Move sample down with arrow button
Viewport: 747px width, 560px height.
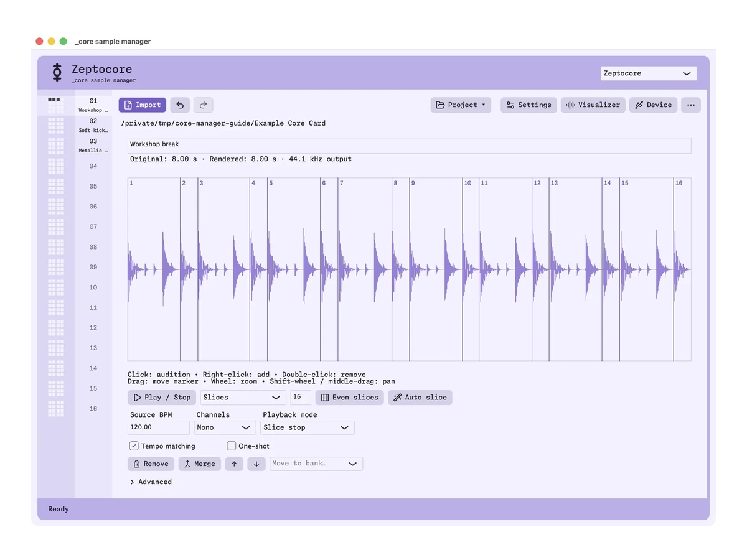coord(256,464)
